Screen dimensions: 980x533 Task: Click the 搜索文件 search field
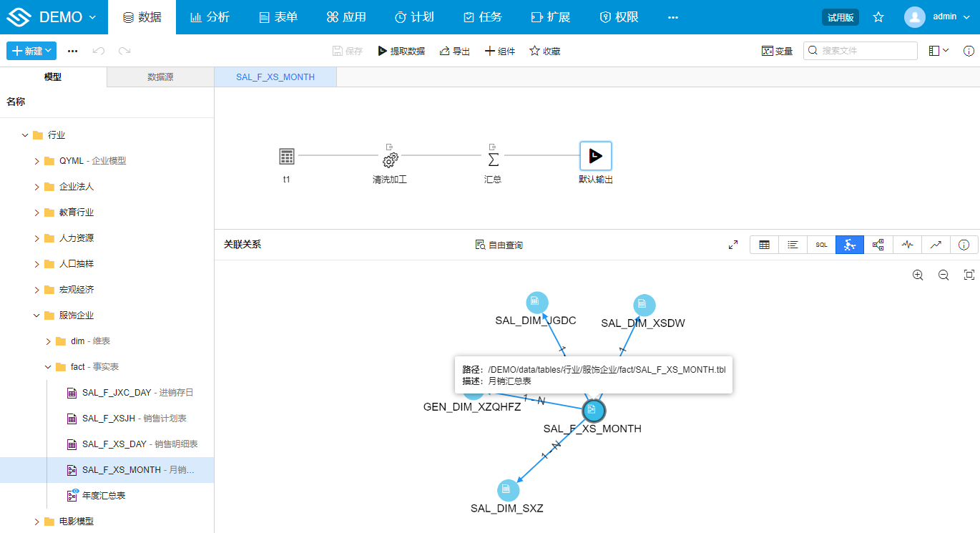[866, 51]
